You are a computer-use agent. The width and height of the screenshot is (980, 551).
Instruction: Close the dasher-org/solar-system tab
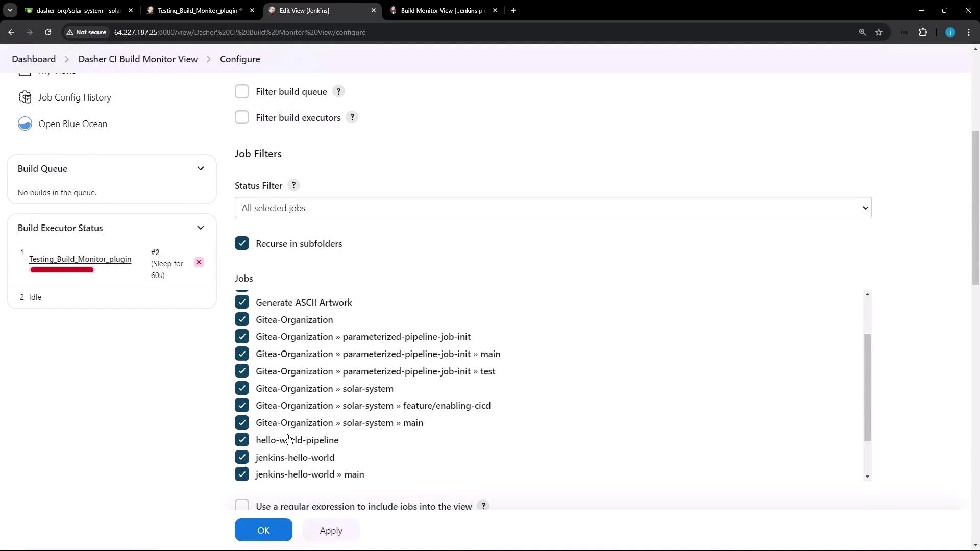coord(131,10)
